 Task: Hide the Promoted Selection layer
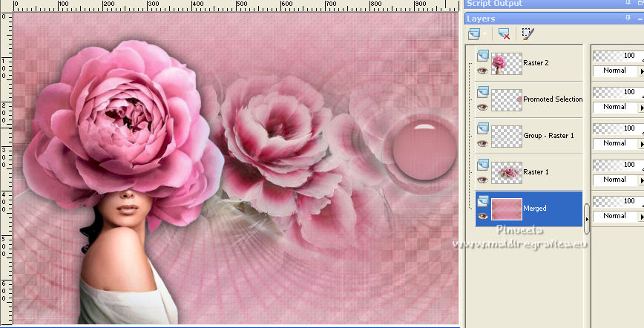point(482,108)
